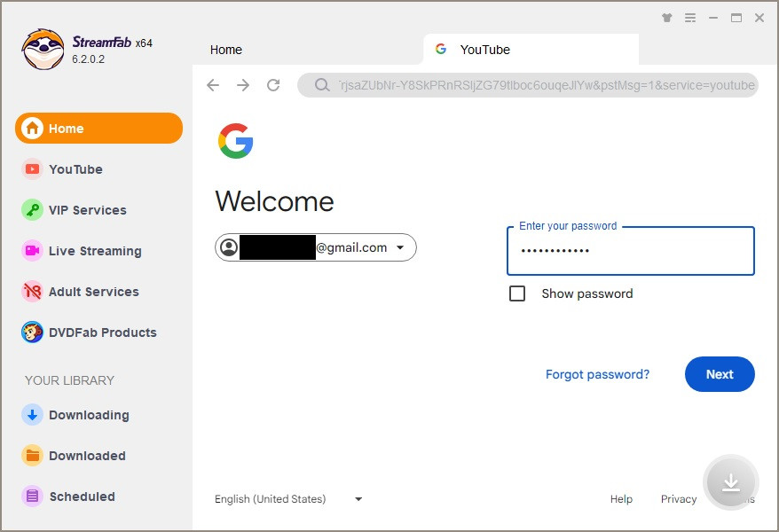This screenshot has width=779, height=532.
Task: Click the StreamFab sloth logo
Action: 43,49
